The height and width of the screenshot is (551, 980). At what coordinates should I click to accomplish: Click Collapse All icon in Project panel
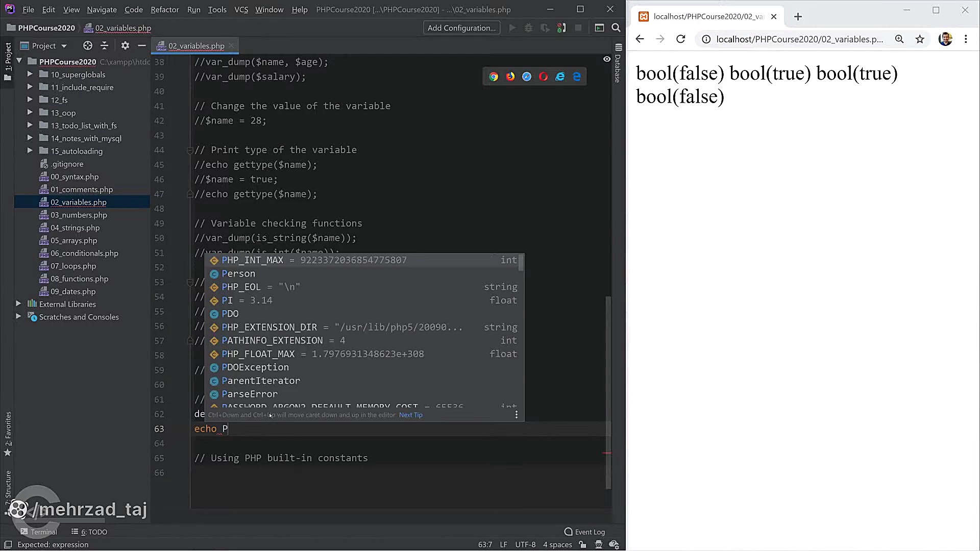[x=105, y=45]
